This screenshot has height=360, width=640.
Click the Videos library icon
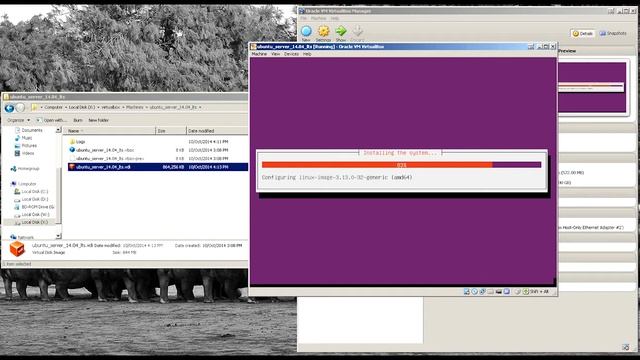click(x=17, y=153)
